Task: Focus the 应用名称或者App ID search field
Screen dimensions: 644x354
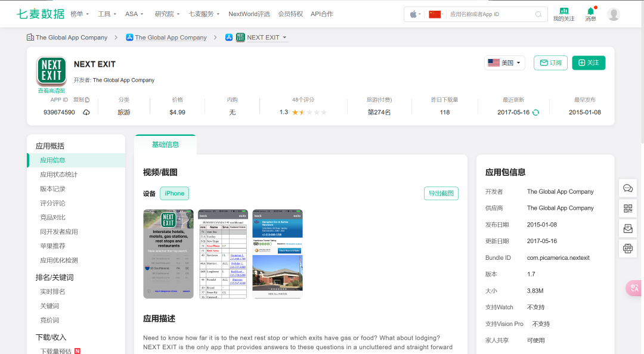Action: click(491, 14)
